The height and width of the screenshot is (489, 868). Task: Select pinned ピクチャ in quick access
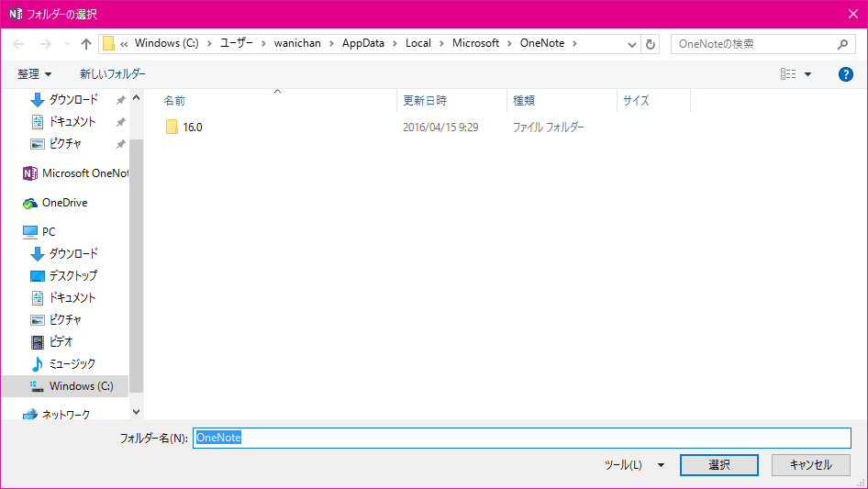coord(65,144)
